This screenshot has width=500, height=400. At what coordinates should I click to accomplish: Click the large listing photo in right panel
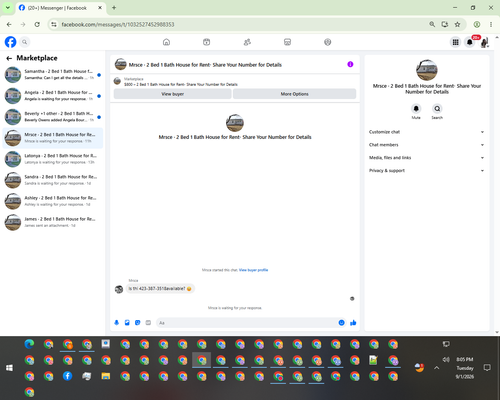point(427,70)
